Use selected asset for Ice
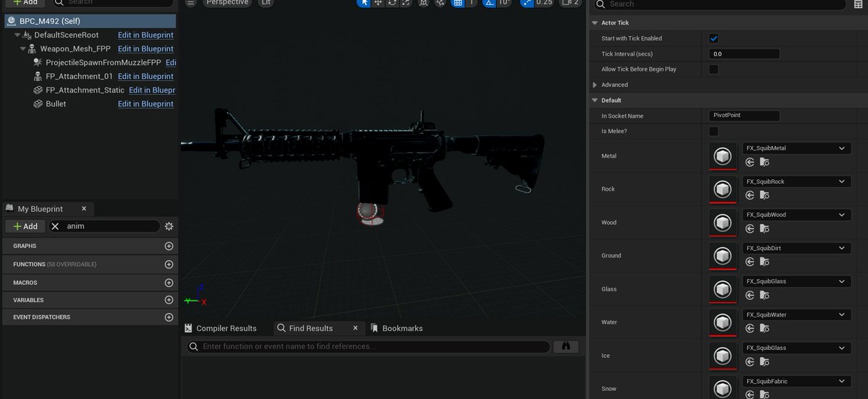 pyautogui.click(x=750, y=362)
